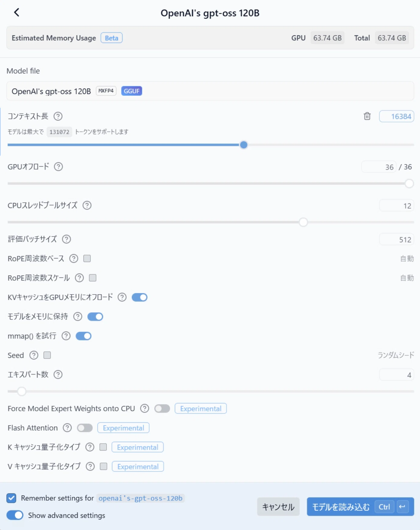The height and width of the screenshot is (530, 420).
Task: Check V キャッシュ量子化タイプ checkbox
Action: click(104, 466)
